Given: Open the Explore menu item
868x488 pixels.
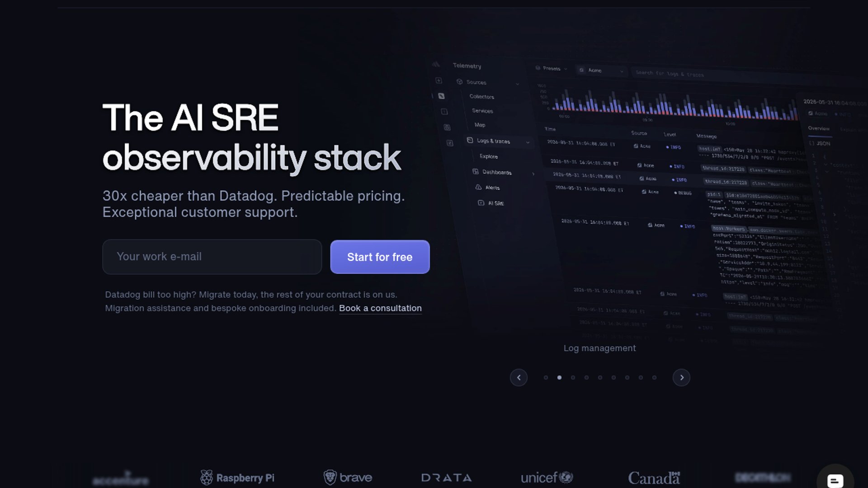Looking at the screenshot, I should point(488,156).
